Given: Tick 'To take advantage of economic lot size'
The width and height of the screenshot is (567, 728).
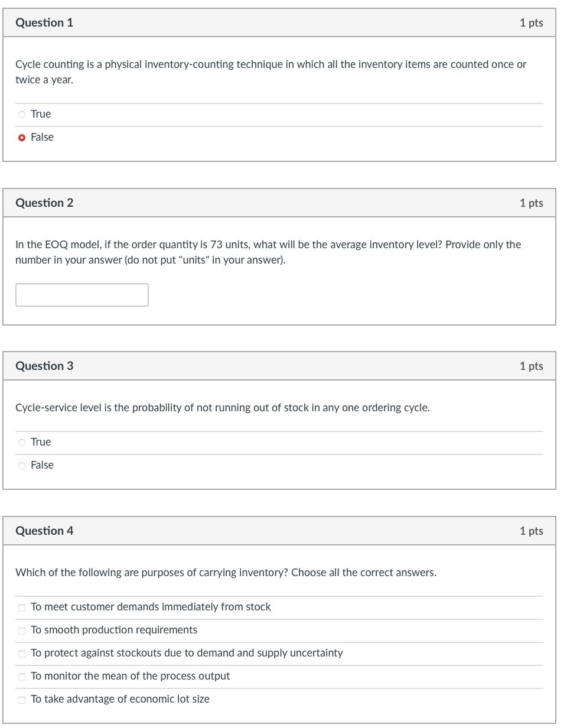Looking at the screenshot, I should click(22, 700).
